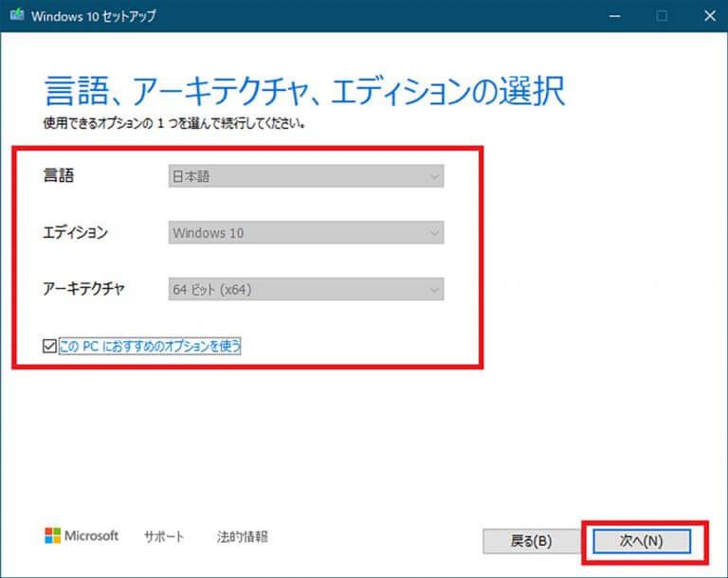The height and width of the screenshot is (578, 728).
Task: Click the text '使用できるオプションの 1 つを選んで続行してください。'
Action: pos(174,123)
